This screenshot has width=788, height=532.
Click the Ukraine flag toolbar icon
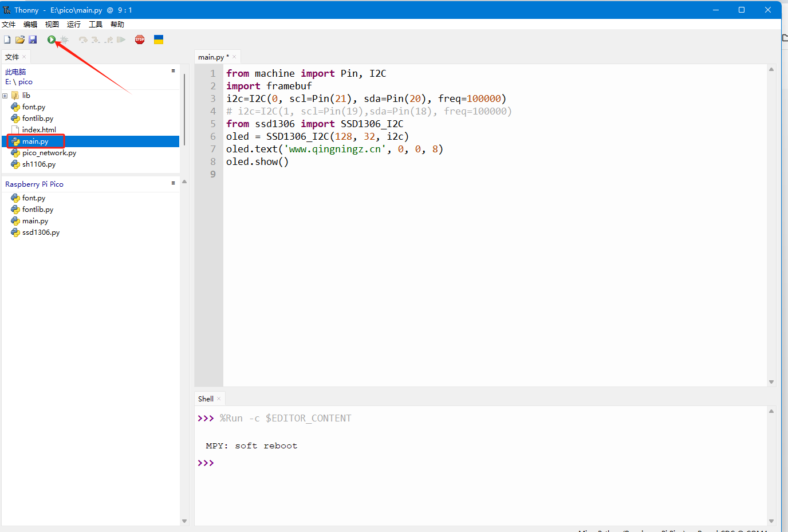tap(159, 40)
